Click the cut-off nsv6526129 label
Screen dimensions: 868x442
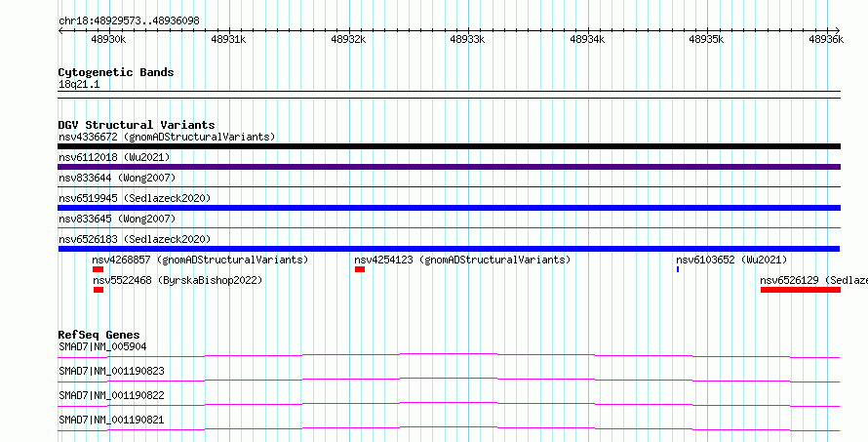point(813,280)
